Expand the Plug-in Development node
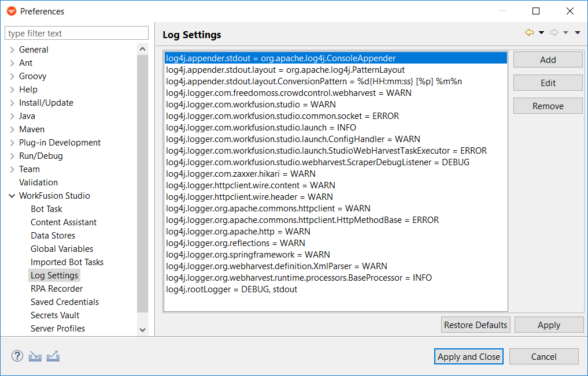Viewport: 588px width, 376px height. pyautogui.click(x=12, y=143)
